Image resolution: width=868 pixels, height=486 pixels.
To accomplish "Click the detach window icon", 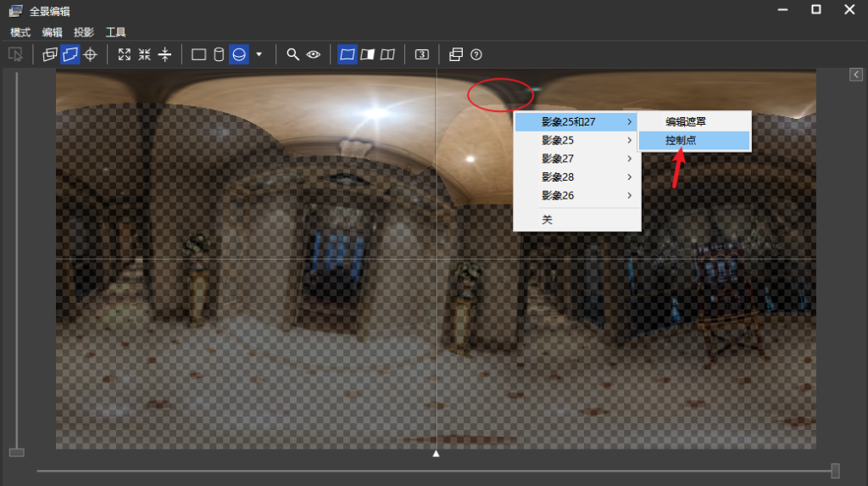I will point(455,54).
